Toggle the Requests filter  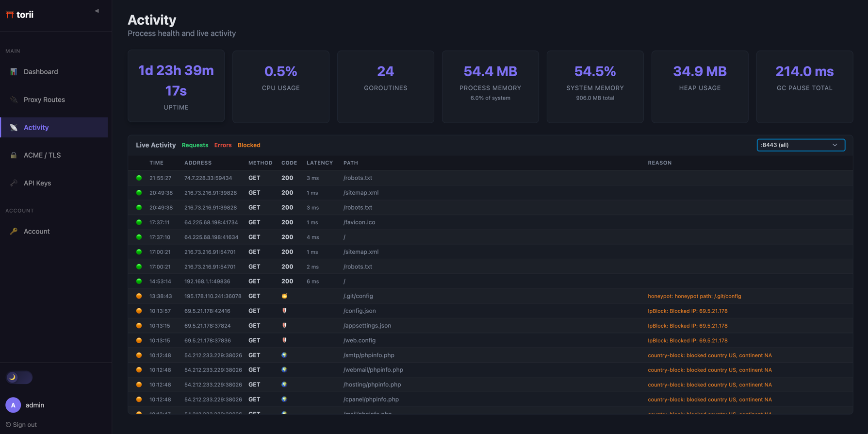[195, 145]
